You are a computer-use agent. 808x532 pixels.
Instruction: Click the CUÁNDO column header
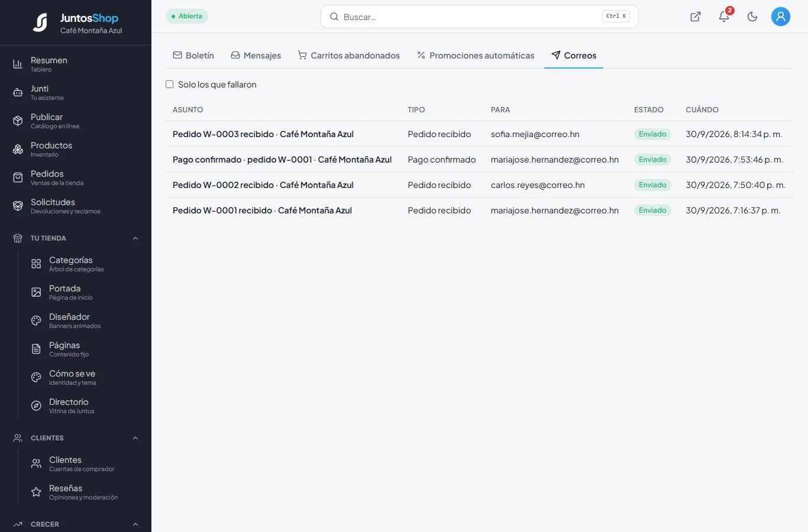point(702,110)
